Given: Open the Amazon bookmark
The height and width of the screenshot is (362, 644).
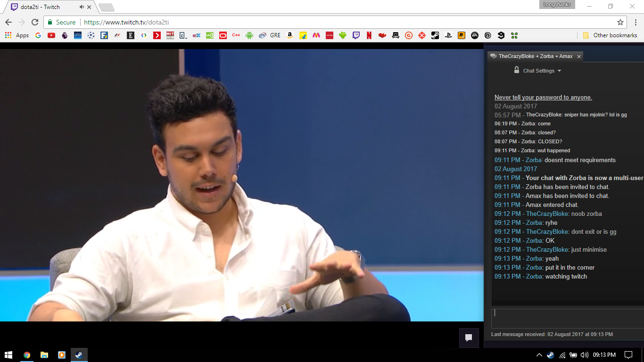Looking at the screenshot, I should click(290, 35).
